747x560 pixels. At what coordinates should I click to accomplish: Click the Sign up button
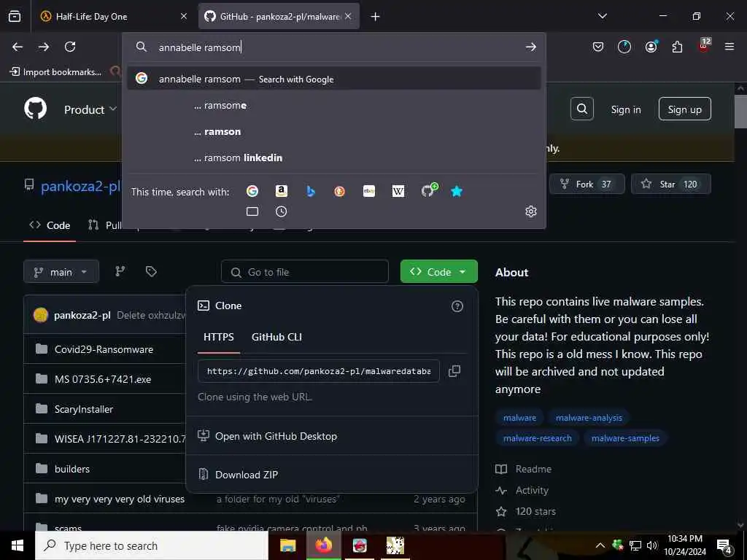[684, 109]
